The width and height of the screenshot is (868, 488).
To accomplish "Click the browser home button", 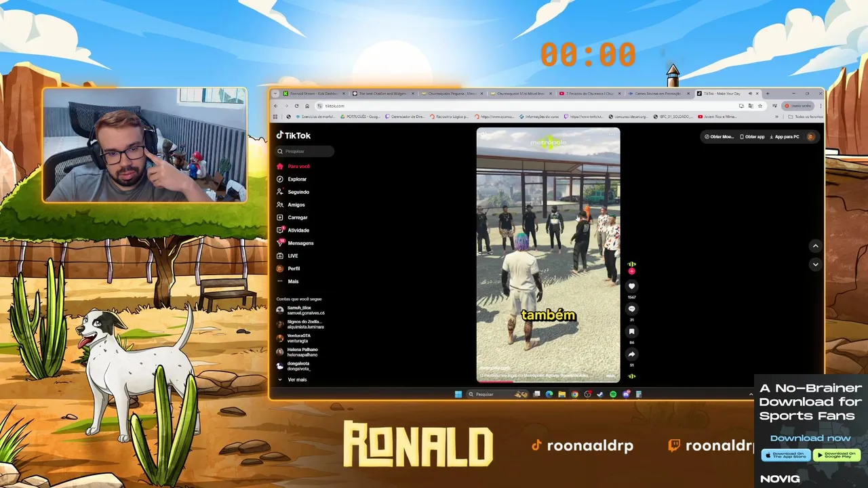I will [x=307, y=106].
